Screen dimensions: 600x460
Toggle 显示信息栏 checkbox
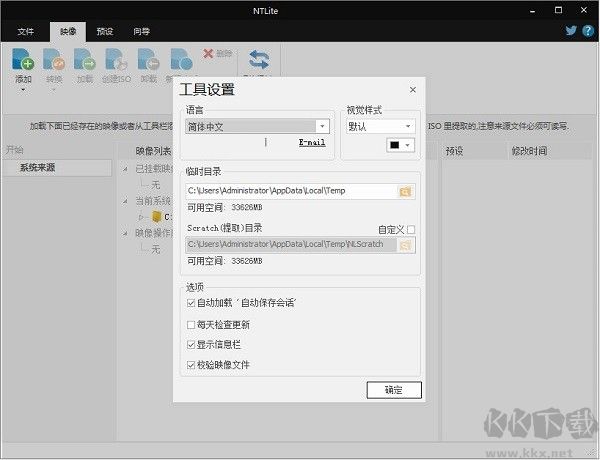tap(191, 345)
